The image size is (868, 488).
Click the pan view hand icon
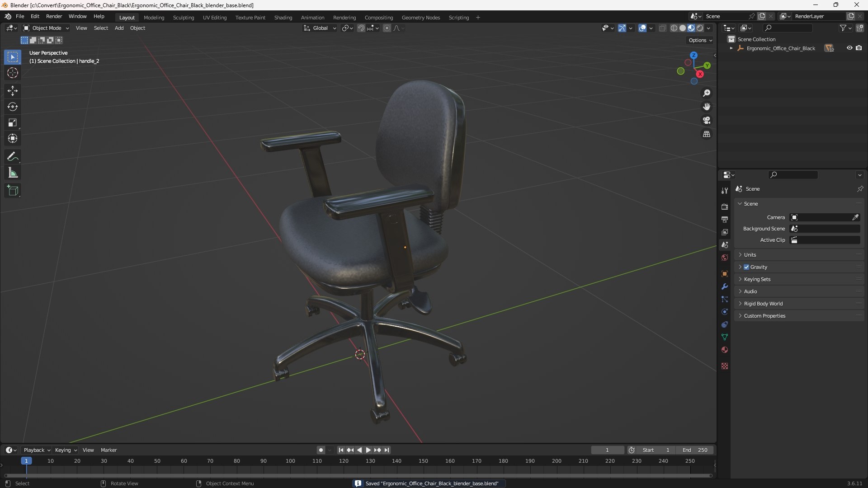click(x=707, y=107)
